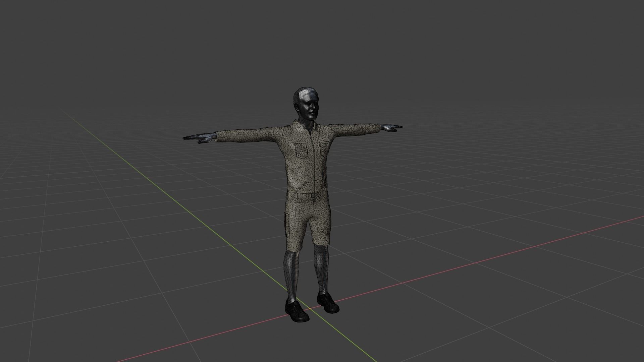Click the pointing hand at far right arm
This screenshot has width=644, height=362.
(x=391, y=127)
